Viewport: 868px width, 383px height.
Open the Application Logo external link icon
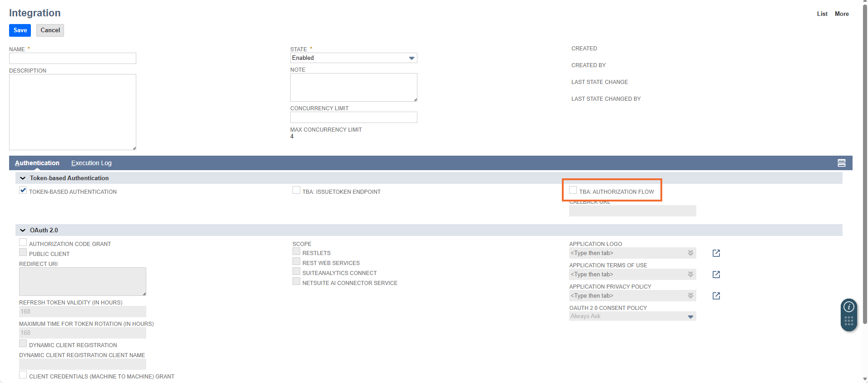tap(716, 253)
